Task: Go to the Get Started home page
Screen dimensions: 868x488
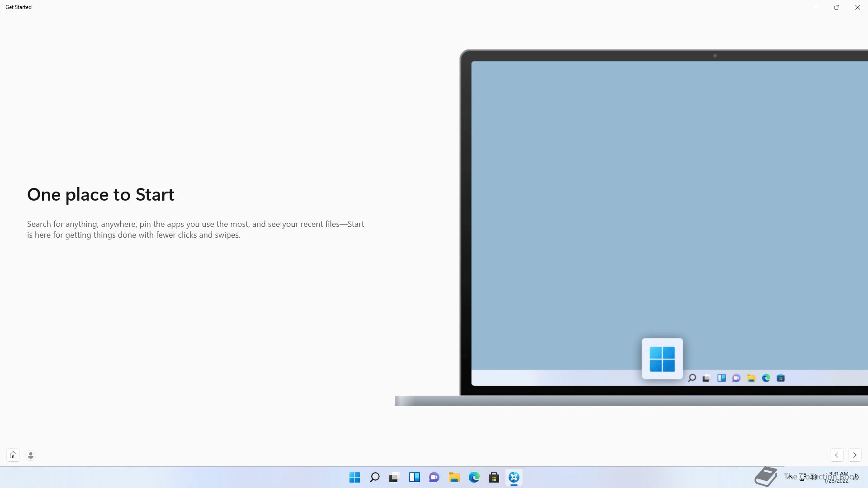Action: pos(13,455)
